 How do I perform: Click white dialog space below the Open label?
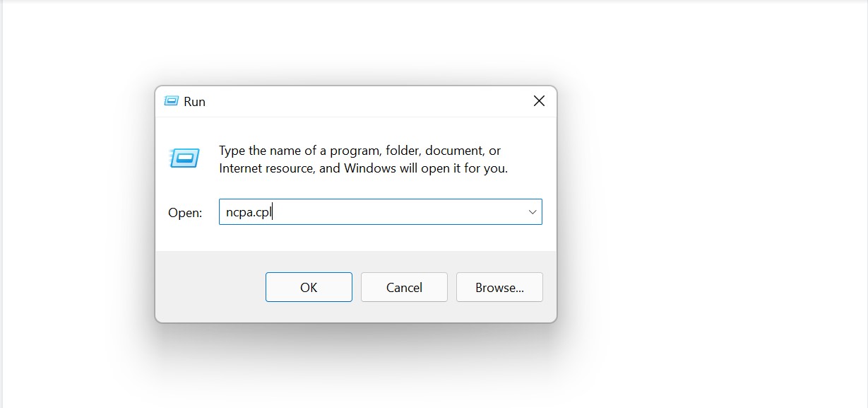pyautogui.click(x=185, y=237)
